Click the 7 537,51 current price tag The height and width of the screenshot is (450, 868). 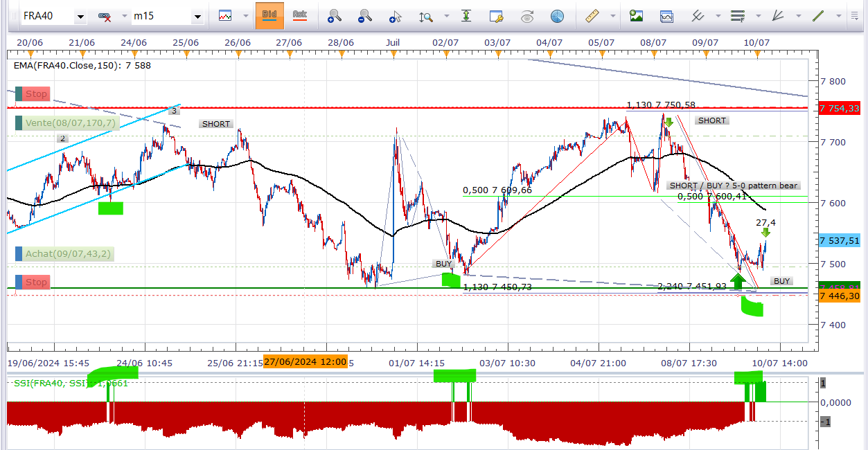(x=839, y=240)
